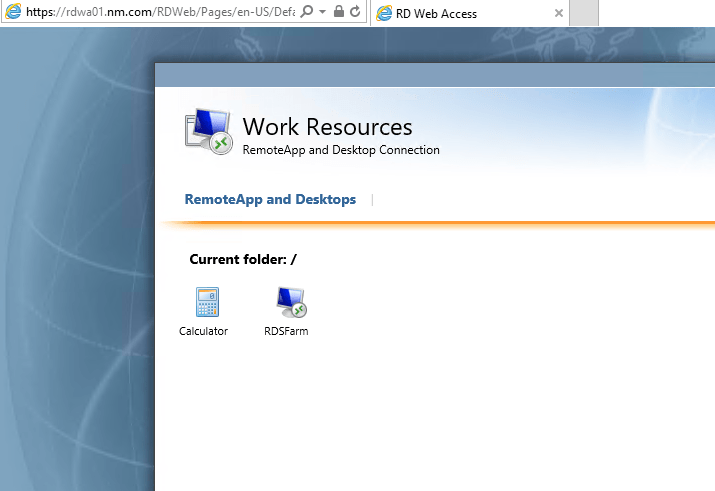The height and width of the screenshot is (491, 715).
Task: Open the address bar dropdown arrow
Action: pyautogui.click(x=322, y=12)
